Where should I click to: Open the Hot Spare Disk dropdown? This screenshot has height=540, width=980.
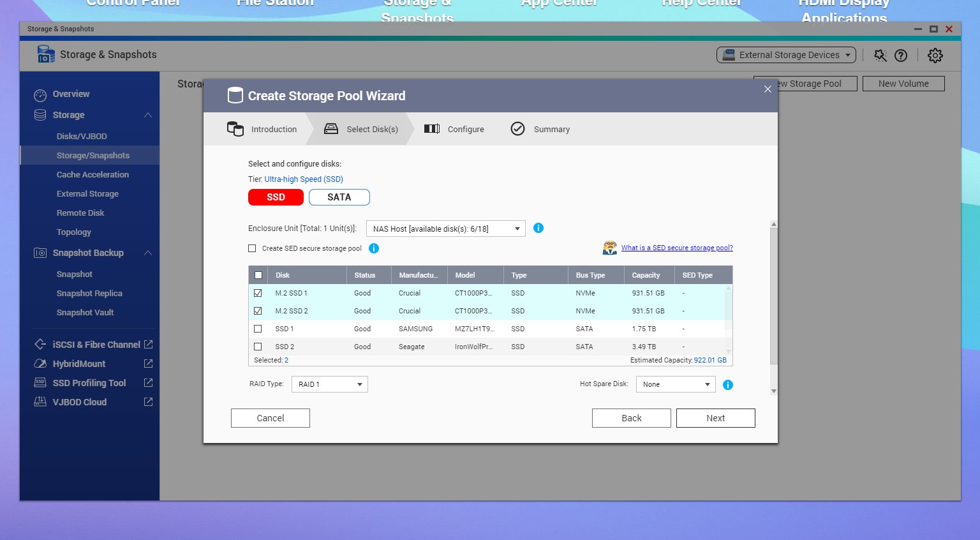pyautogui.click(x=676, y=384)
